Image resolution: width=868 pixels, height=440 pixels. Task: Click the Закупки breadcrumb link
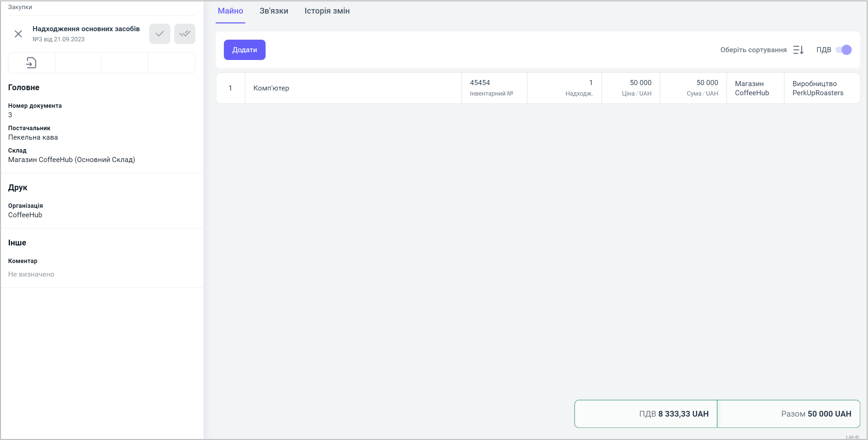click(x=20, y=7)
